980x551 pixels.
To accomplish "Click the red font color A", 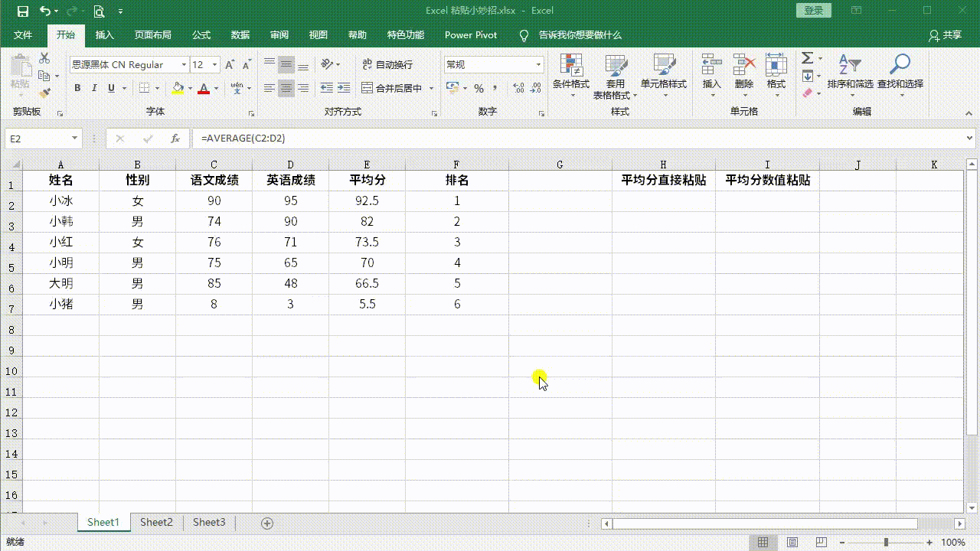I will [204, 89].
